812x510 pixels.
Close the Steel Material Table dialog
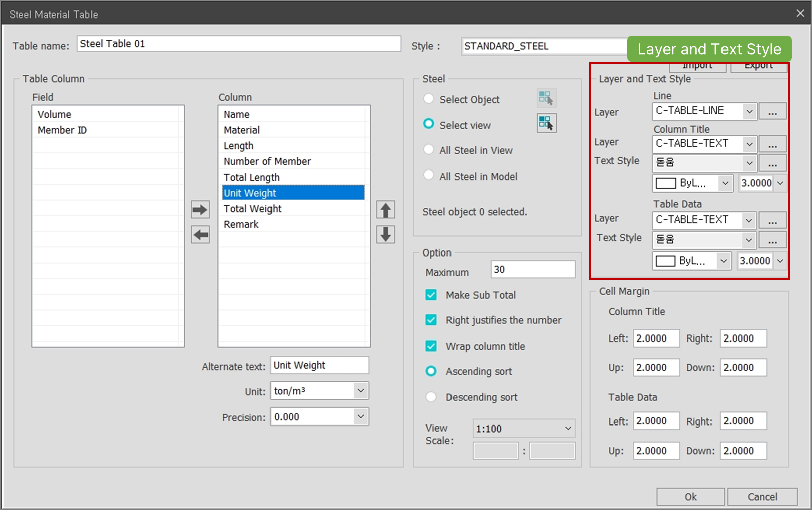800,13
